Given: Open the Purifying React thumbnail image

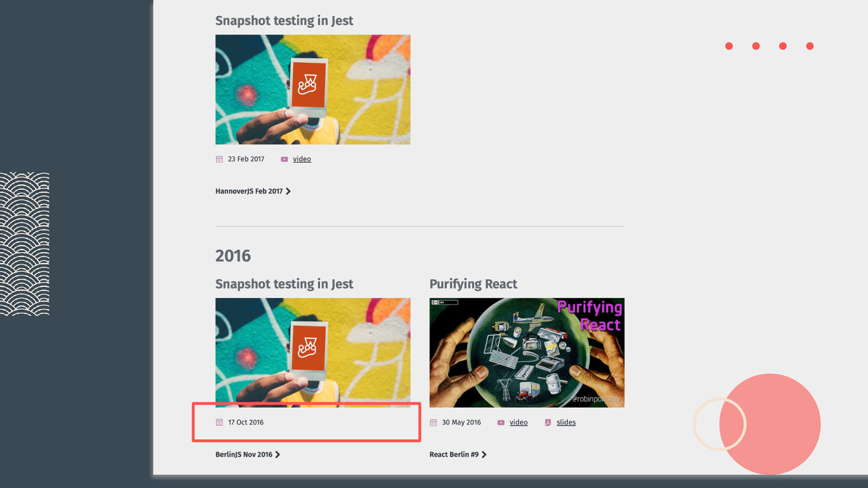Looking at the screenshot, I should coord(527,352).
